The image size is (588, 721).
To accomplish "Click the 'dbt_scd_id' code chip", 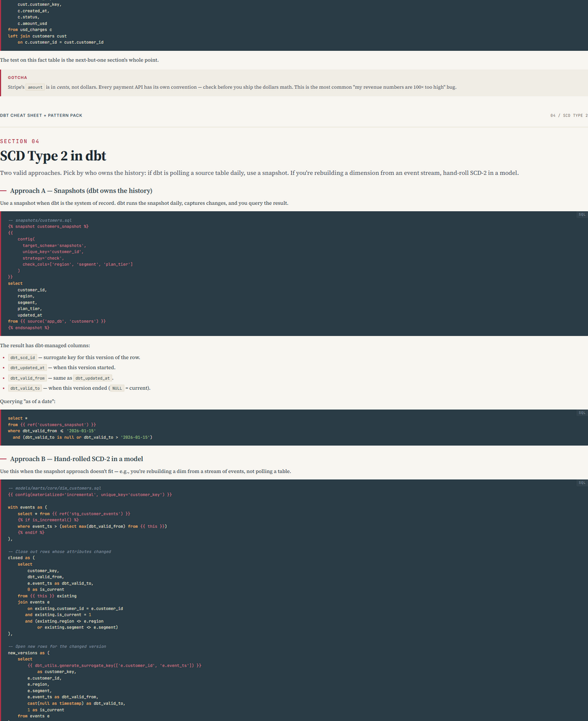I will 23,357.
